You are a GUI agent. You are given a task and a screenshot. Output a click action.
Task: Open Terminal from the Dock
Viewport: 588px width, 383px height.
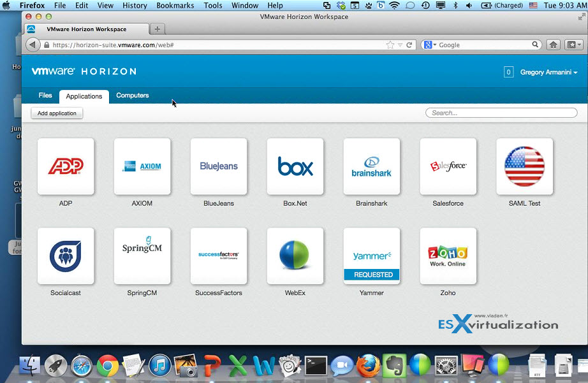[x=316, y=365]
